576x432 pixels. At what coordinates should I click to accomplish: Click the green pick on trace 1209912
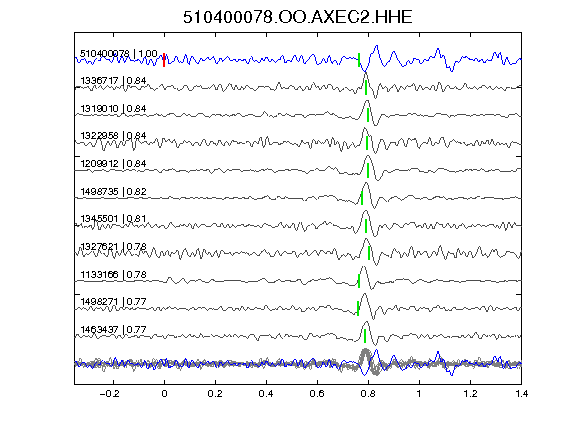tap(368, 170)
